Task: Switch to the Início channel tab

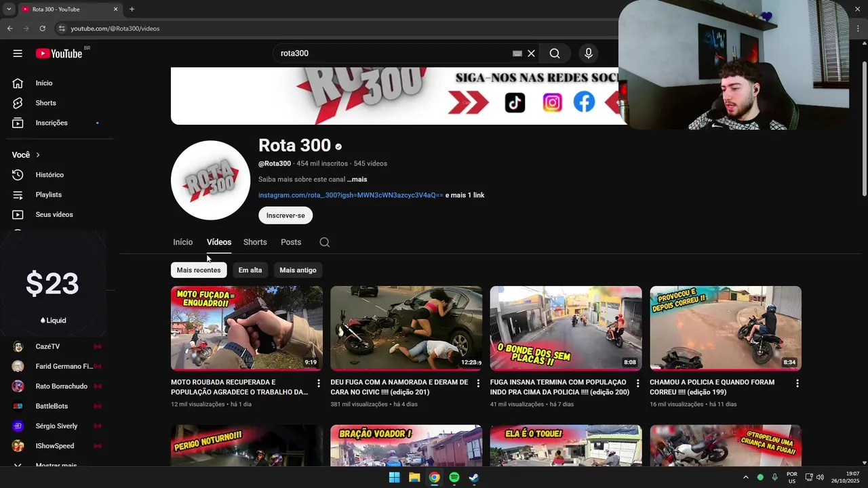Action: click(182, 242)
